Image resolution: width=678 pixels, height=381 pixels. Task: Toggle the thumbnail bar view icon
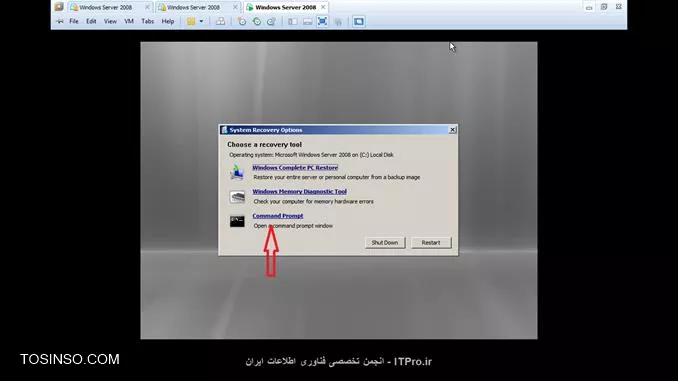click(307, 22)
